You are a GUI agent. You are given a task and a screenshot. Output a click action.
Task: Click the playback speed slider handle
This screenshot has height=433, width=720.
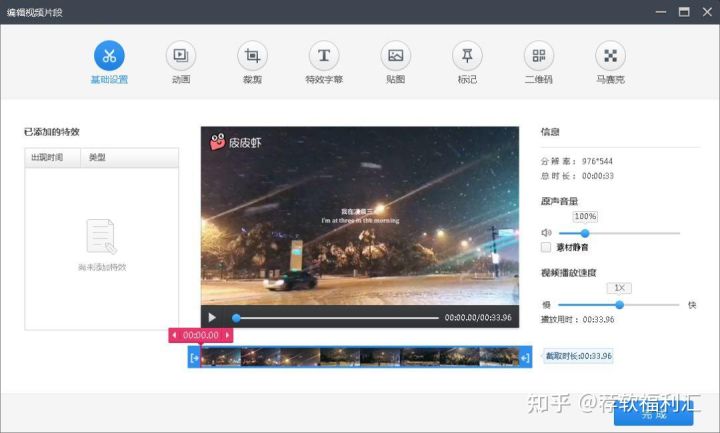(x=619, y=304)
